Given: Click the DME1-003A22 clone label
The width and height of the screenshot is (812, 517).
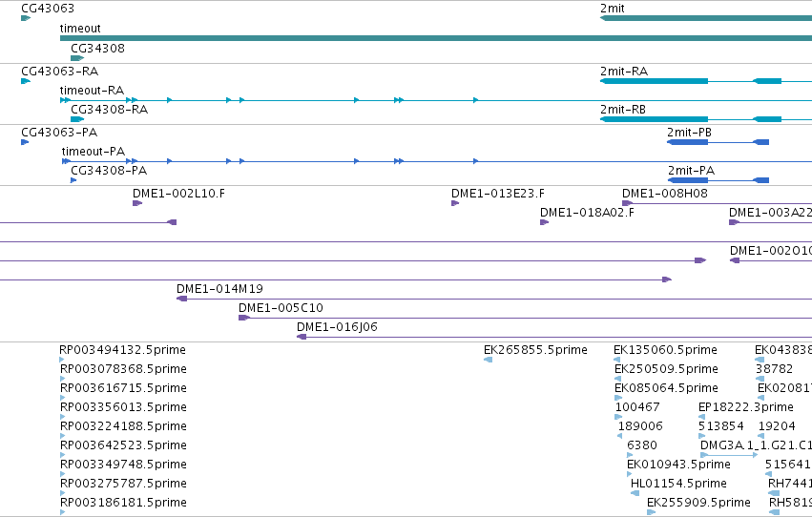Looking at the screenshot, I should [771, 213].
